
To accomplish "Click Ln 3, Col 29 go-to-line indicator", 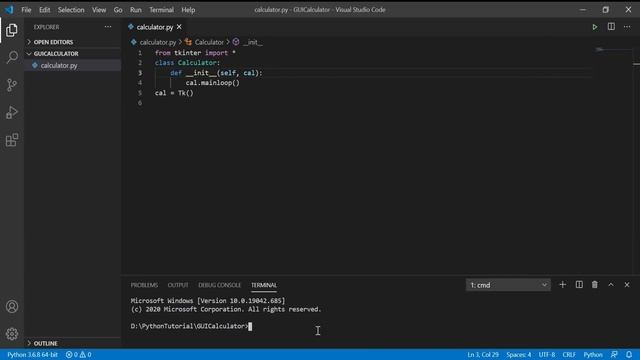I will click(x=483, y=354).
